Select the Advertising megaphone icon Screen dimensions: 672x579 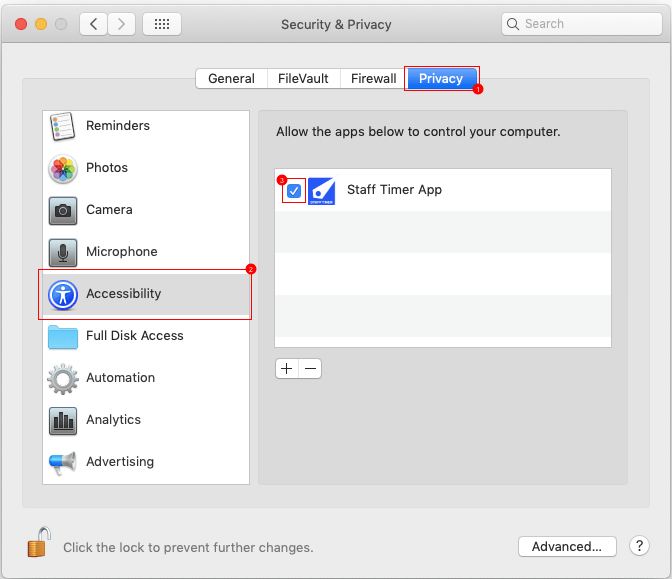point(63,462)
